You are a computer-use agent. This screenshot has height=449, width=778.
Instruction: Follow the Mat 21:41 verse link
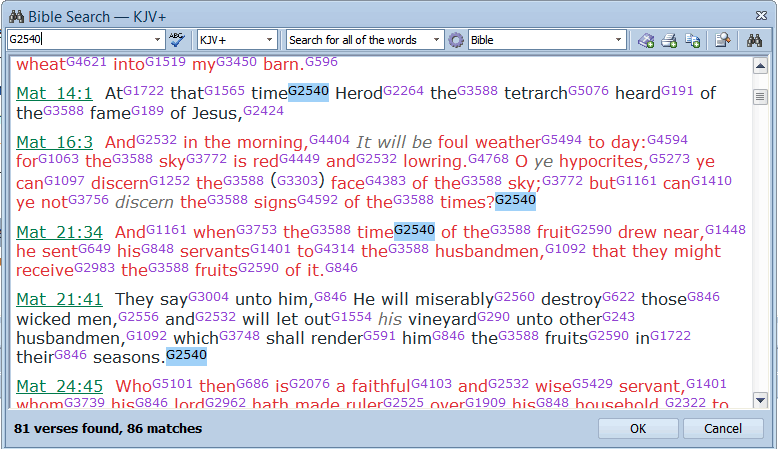[59, 299]
